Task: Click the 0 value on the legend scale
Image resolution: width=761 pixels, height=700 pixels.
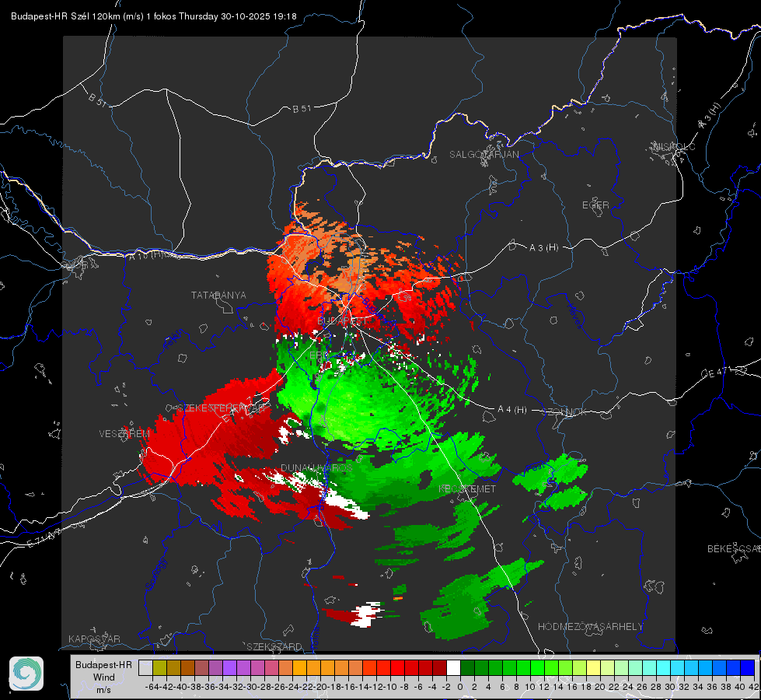Action: (460, 687)
